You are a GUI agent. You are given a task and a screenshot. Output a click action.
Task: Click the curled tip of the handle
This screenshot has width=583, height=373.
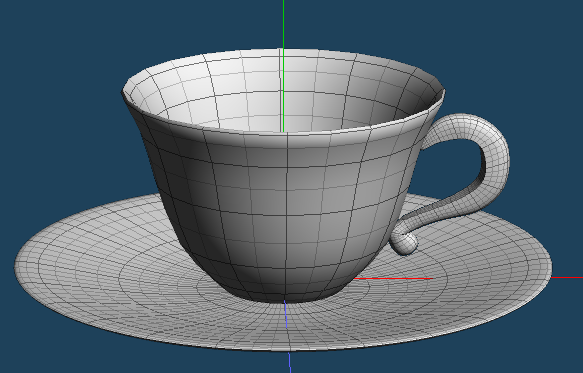404,243
